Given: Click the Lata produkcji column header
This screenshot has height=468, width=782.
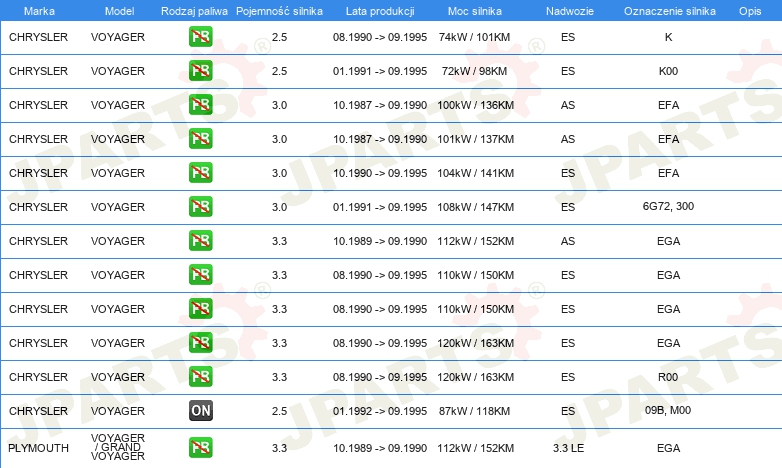Looking at the screenshot, I should [380, 11].
